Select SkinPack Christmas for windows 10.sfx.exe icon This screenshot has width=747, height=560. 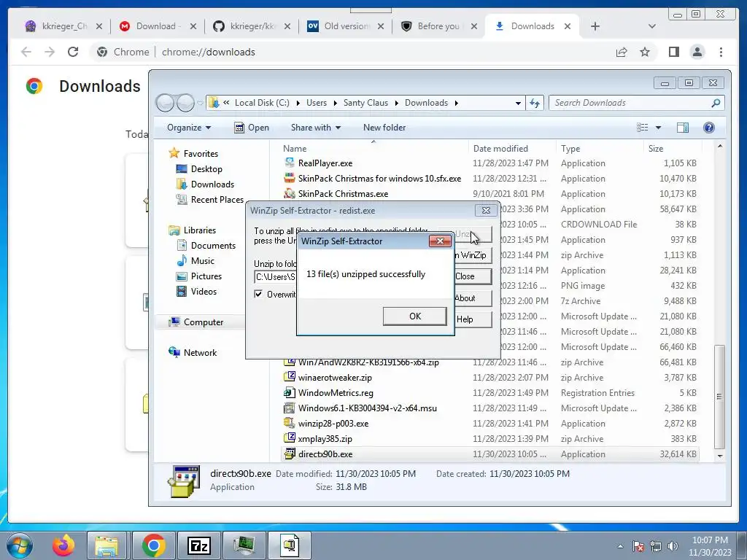point(289,178)
